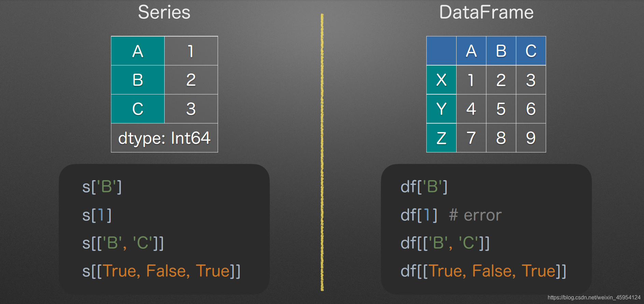The image size is (644, 304).
Task: Click the code line df[['B', 'C']]
Action: [x=445, y=243]
